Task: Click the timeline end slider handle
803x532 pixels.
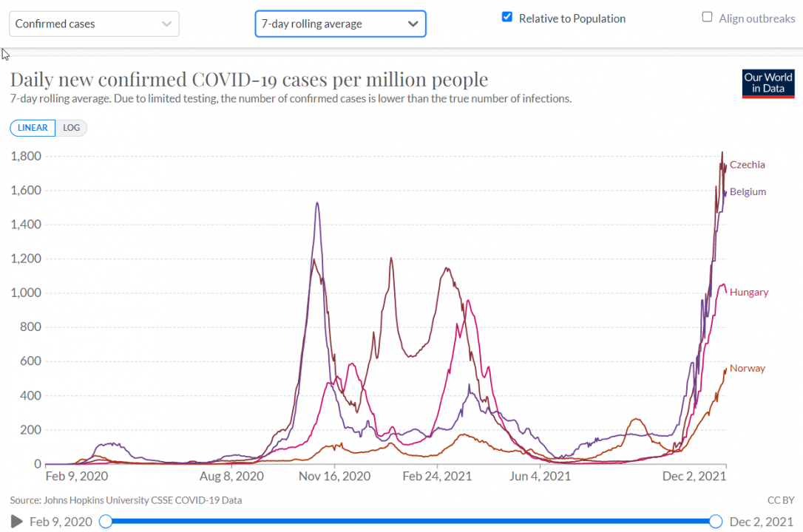Action: pos(716,522)
